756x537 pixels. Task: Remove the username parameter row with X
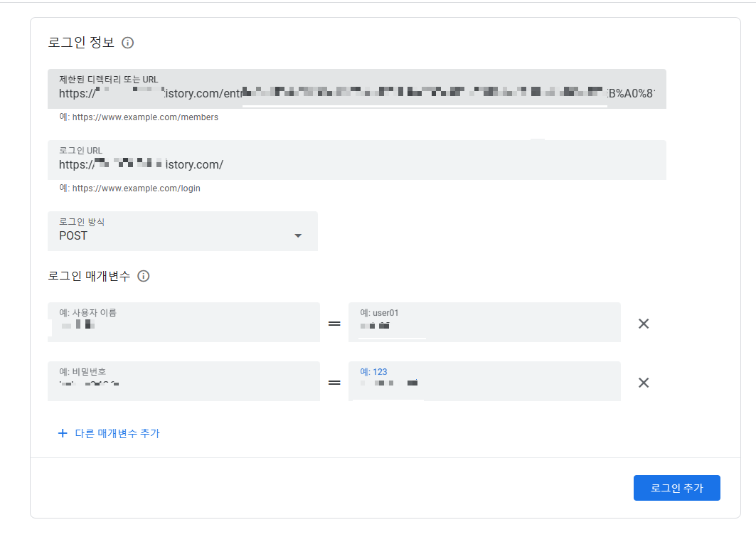(x=644, y=324)
